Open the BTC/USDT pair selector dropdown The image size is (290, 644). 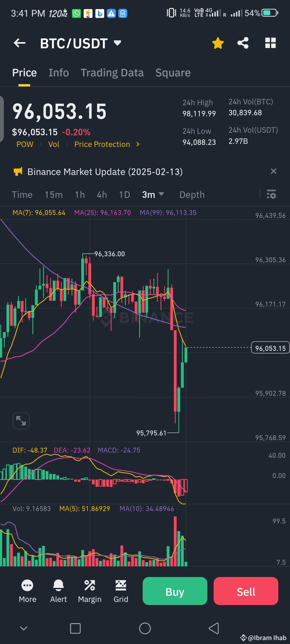[117, 43]
